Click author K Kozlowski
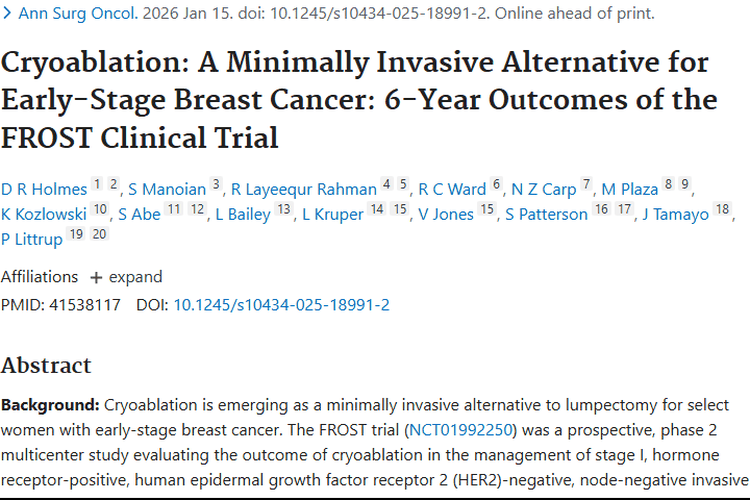 43,214
